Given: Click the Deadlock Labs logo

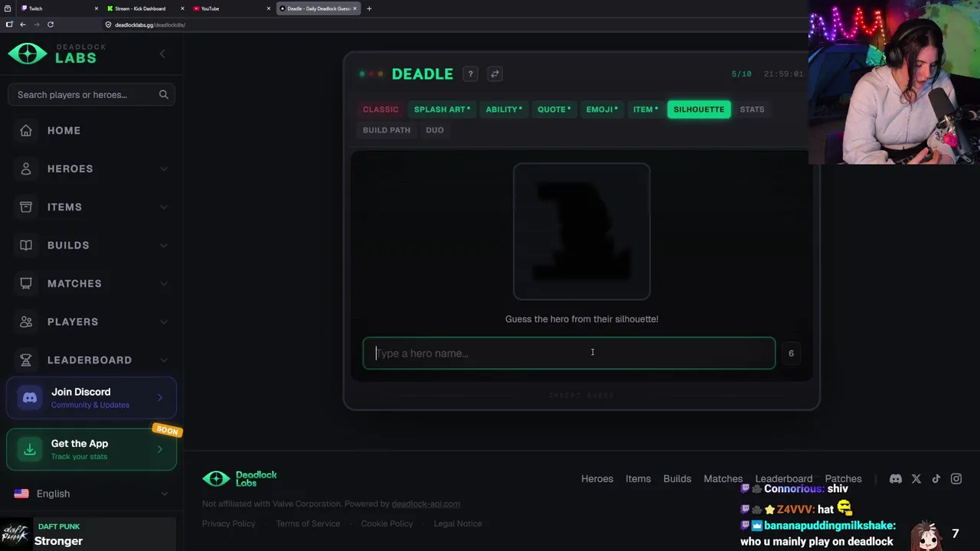Looking at the screenshot, I should point(57,54).
